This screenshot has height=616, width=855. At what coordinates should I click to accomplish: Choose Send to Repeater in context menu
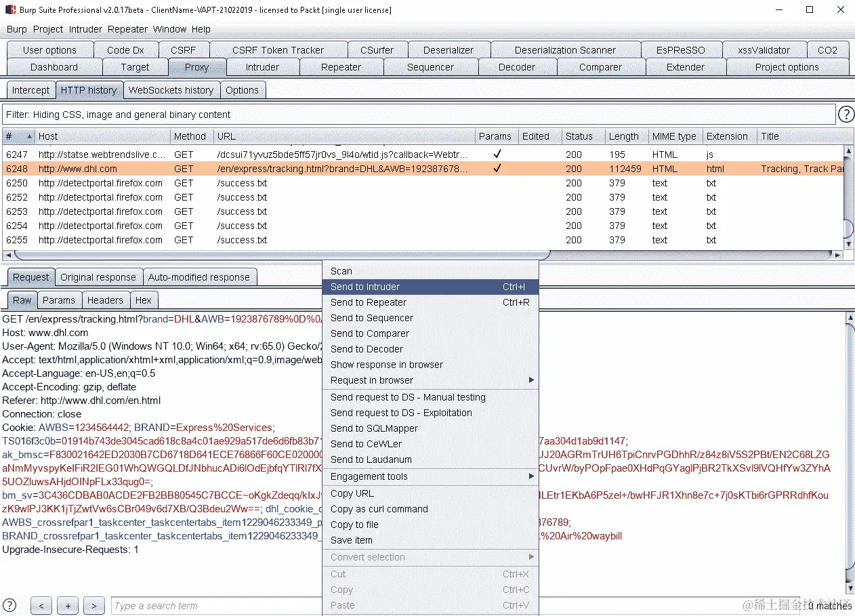click(430, 302)
